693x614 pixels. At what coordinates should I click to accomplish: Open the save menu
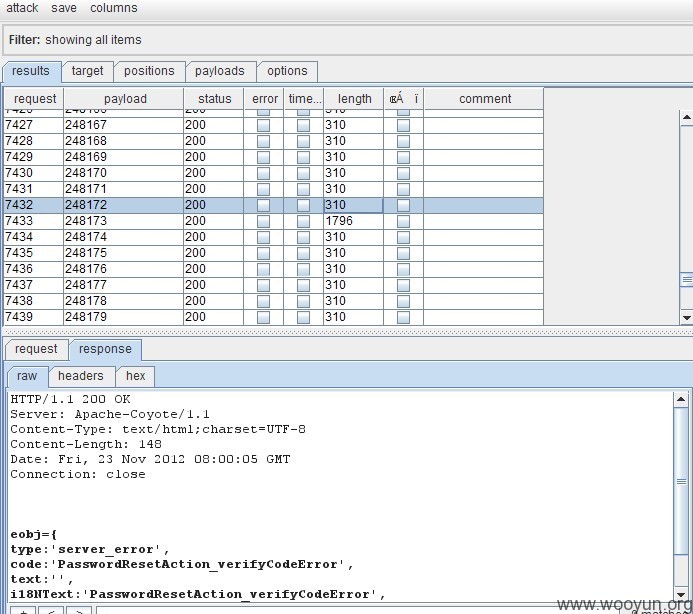tap(64, 8)
